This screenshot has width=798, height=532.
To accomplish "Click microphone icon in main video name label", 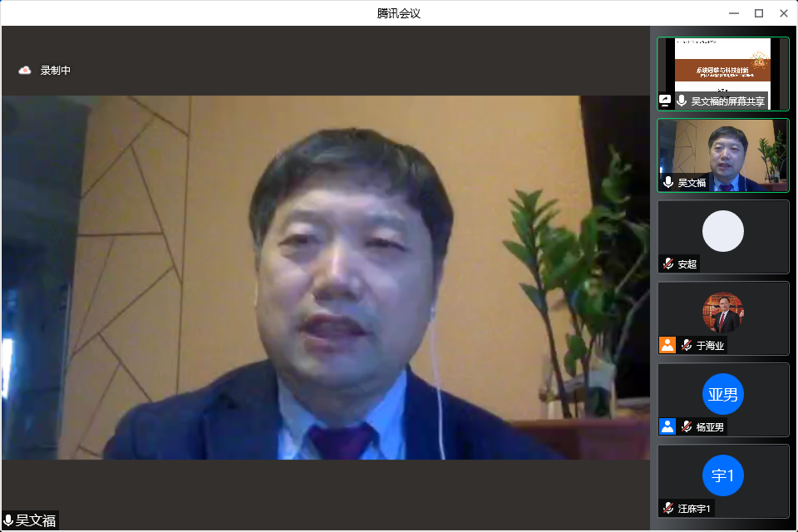I will click(x=8, y=521).
